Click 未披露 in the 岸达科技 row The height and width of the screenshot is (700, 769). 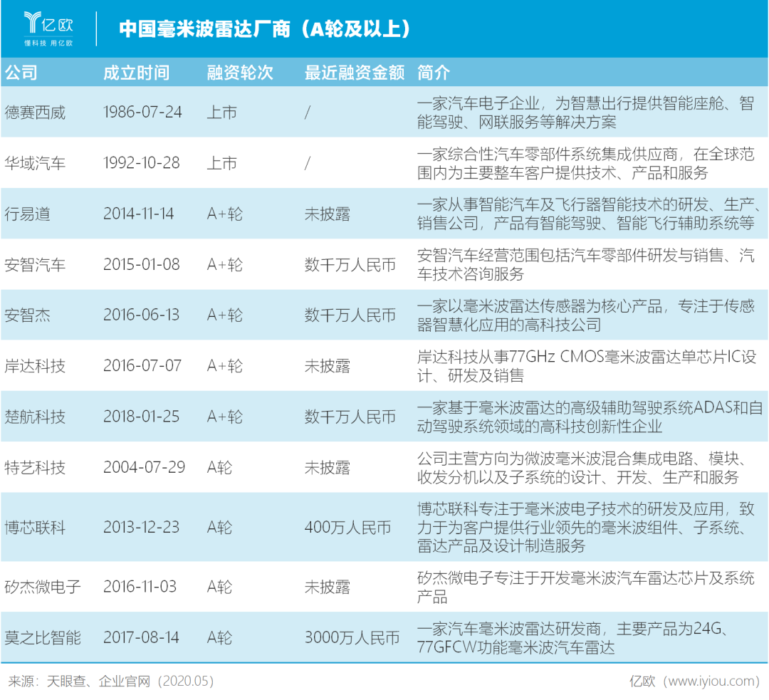tap(327, 366)
